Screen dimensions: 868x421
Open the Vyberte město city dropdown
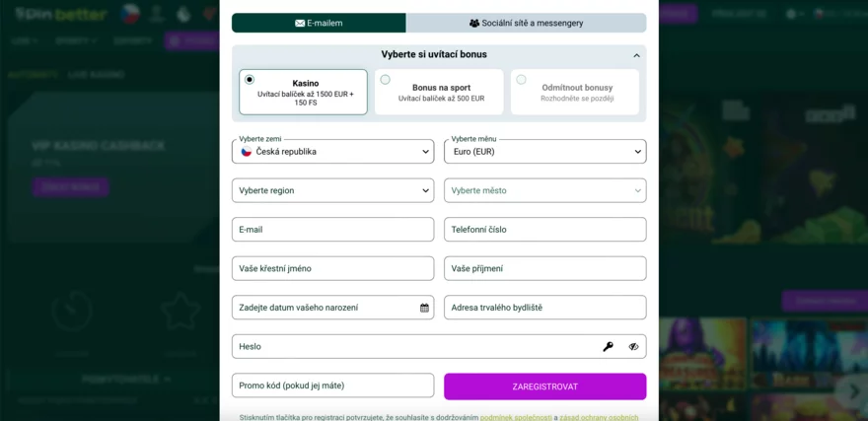pyautogui.click(x=544, y=190)
